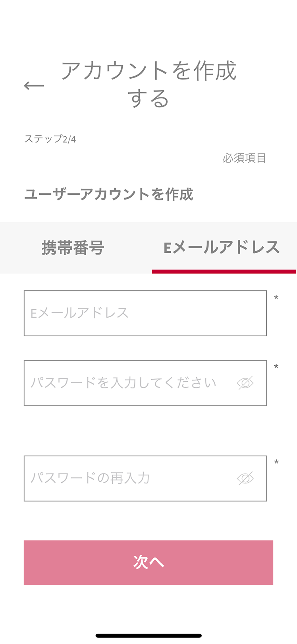
Task: Click the パスワードを入力してください field
Action: 127,383
